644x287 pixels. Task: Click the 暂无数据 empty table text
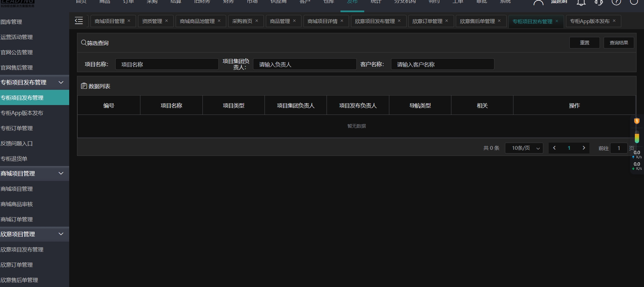[x=356, y=126]
